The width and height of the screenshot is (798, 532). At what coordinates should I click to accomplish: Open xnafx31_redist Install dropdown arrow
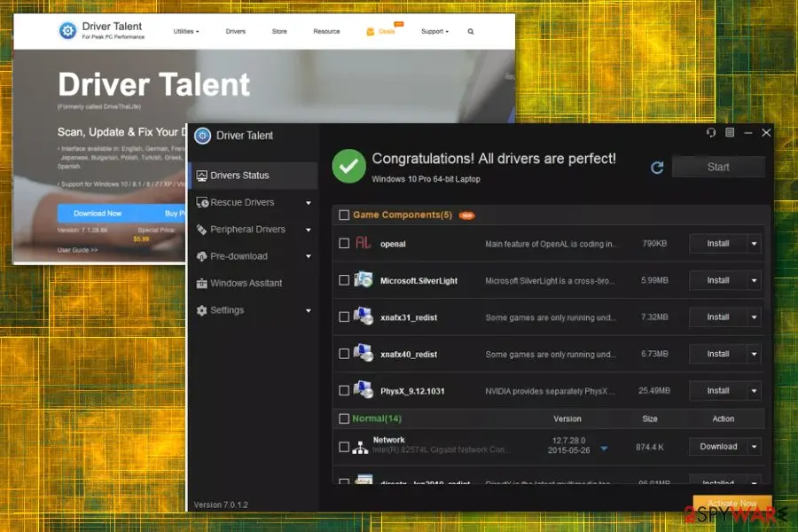click(x=755, y=317)
